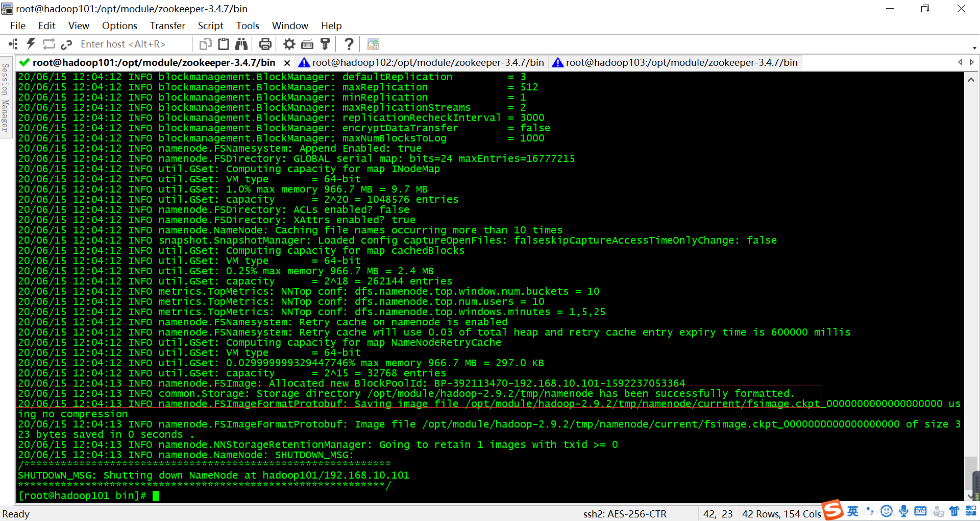Click the Ready status bar text
980x521 pixels.
[16, 514]
